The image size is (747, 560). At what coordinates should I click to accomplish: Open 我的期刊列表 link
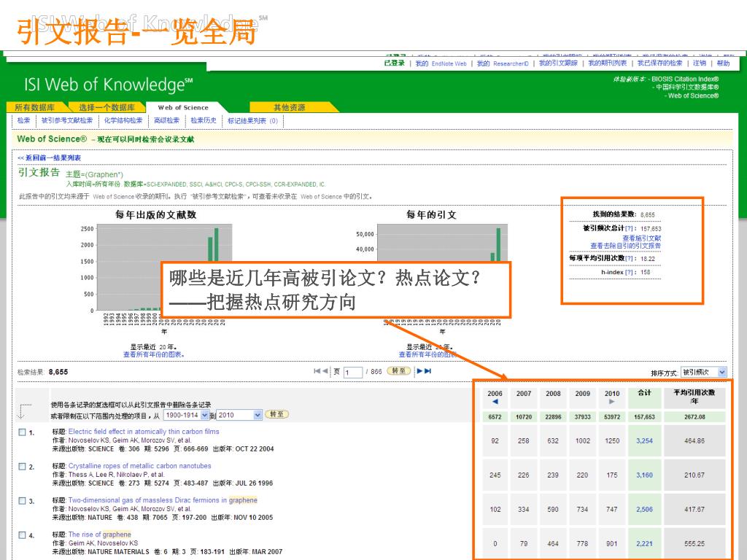608,63
